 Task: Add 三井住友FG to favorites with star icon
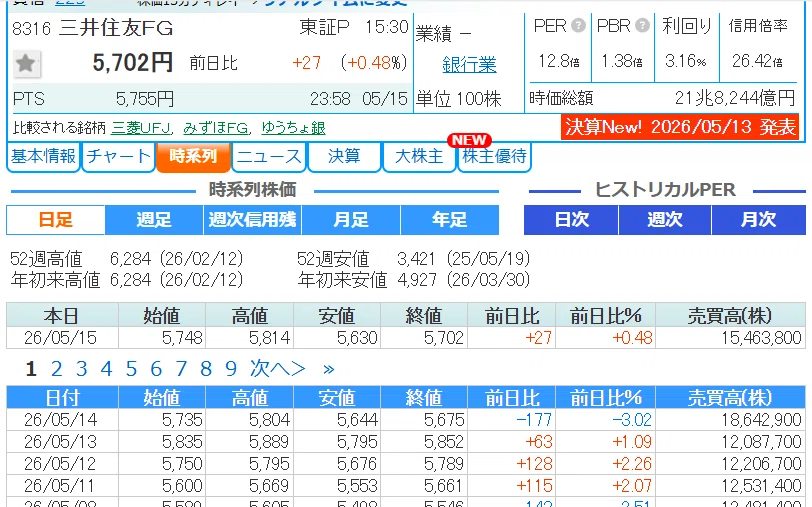[25, 64]
